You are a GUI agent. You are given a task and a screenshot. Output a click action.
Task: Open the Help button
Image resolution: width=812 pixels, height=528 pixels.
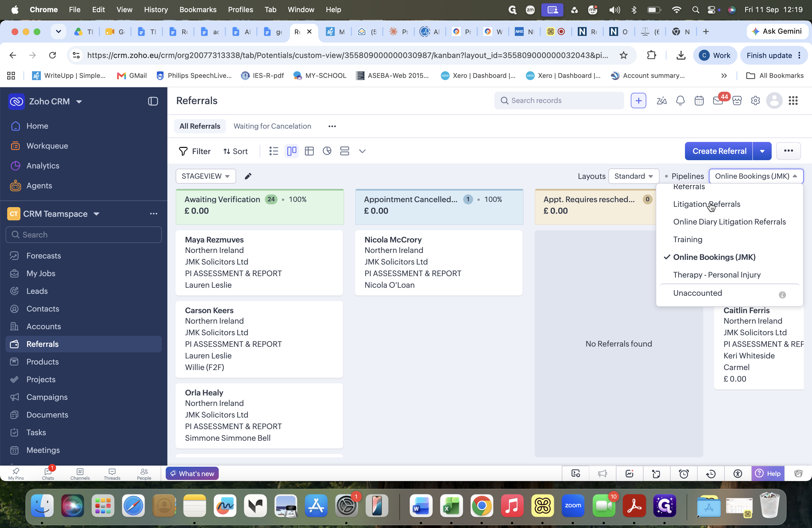[768, 473]
